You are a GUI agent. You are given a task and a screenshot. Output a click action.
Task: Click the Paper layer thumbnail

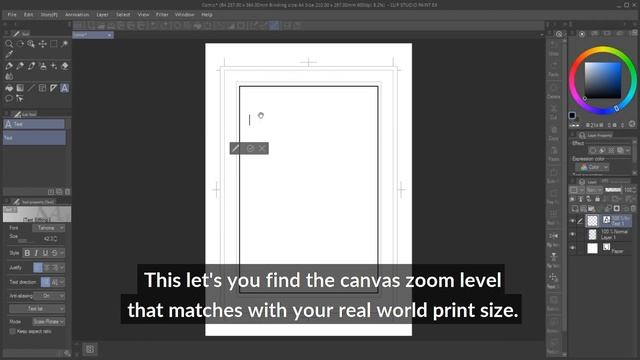coord(592,248)
